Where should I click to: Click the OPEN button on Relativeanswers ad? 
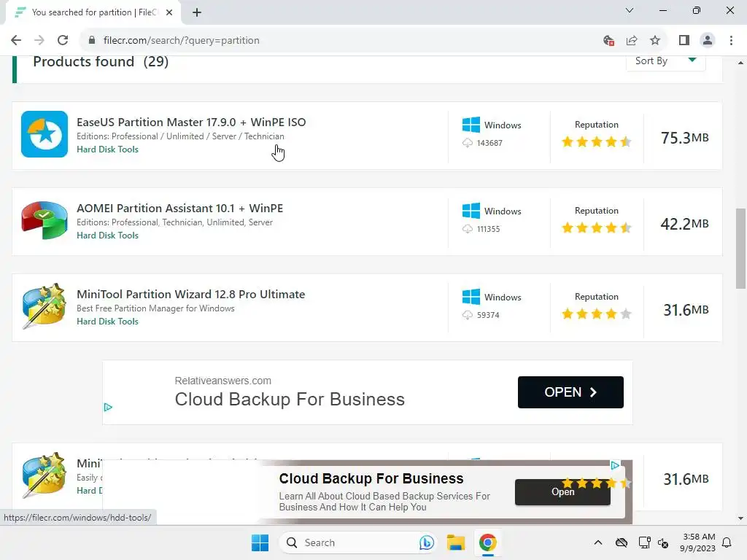click(570, 392)
